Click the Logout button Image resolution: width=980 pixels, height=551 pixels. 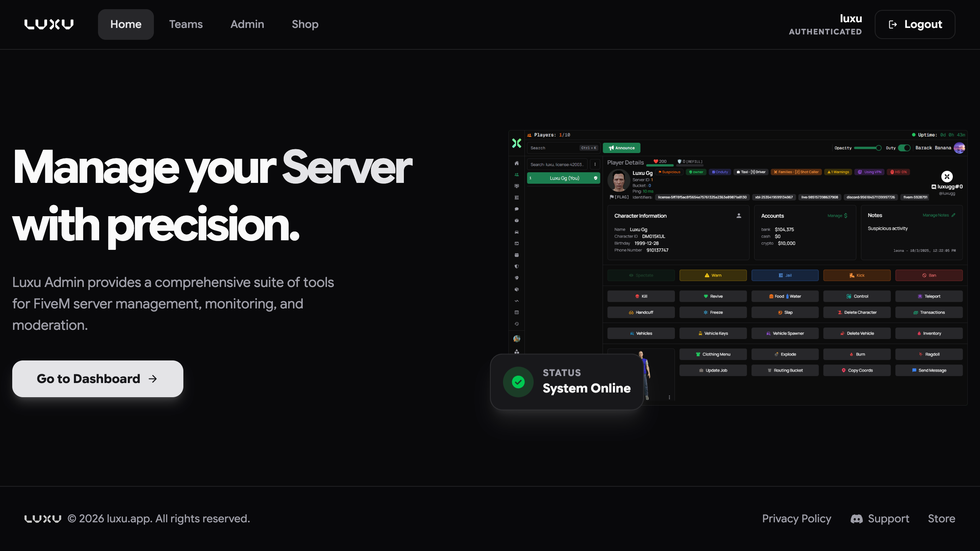coord(915,24)
